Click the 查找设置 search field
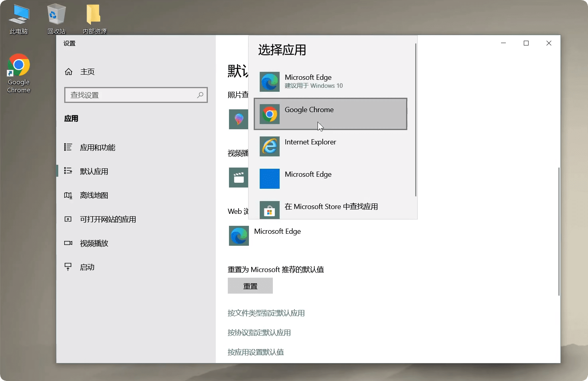Image resolution: width=588 pixels, height=381 pixels. [132, 95]
